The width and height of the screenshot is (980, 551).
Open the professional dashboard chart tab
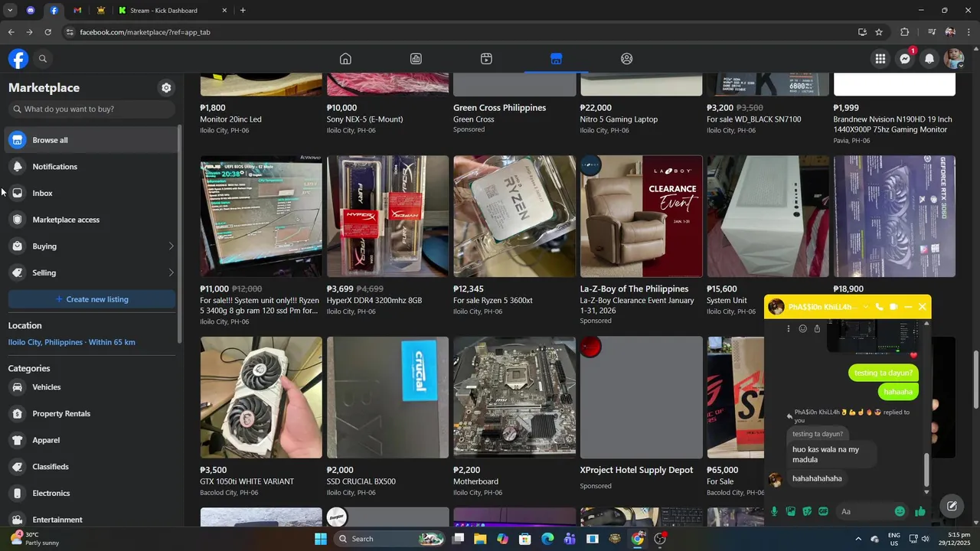pos(416,59)
